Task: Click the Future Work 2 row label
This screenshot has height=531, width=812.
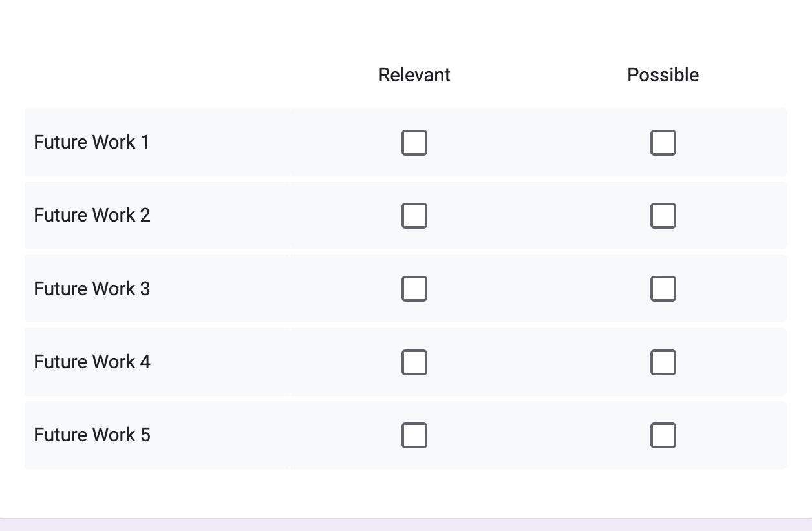Action: click(x=92, y=215)
